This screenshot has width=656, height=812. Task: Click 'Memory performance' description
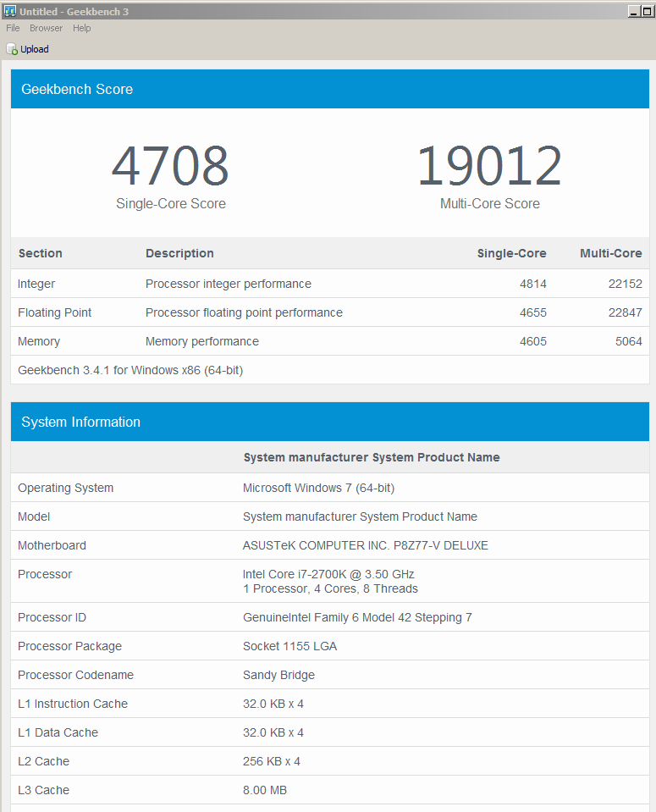[x=202, y=342]
